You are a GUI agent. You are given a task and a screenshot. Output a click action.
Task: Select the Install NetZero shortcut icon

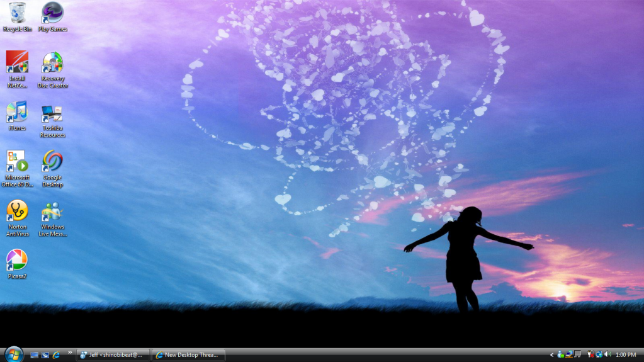pos(17,69)
